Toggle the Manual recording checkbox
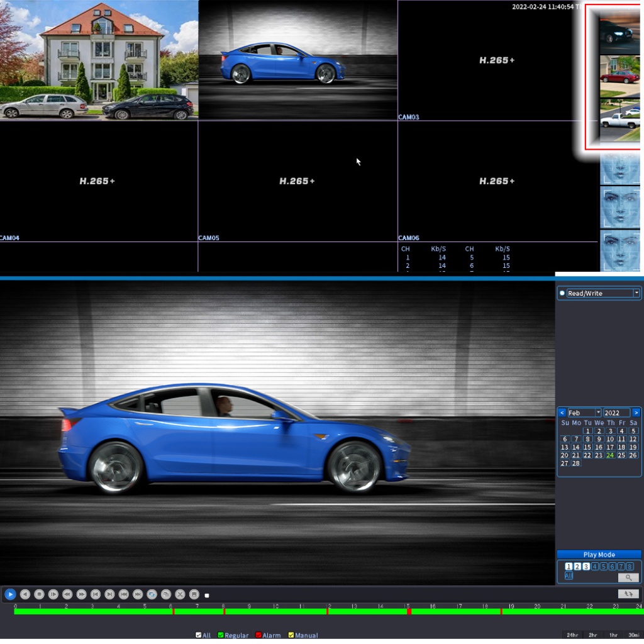 pyautogui.click(x=291, y=635)
